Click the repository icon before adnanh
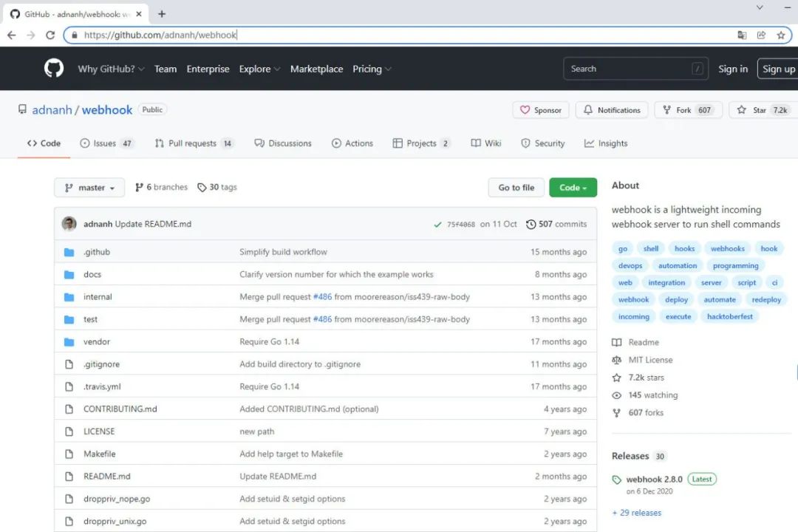This screenshot has height=532, width=798. pyautogui.click(x=22, y=109)
